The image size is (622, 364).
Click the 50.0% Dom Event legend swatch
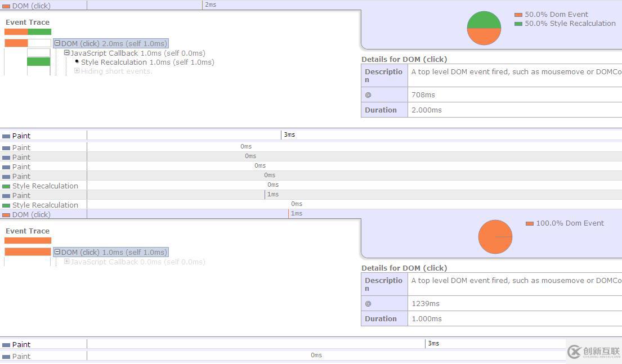pos(518,15)
